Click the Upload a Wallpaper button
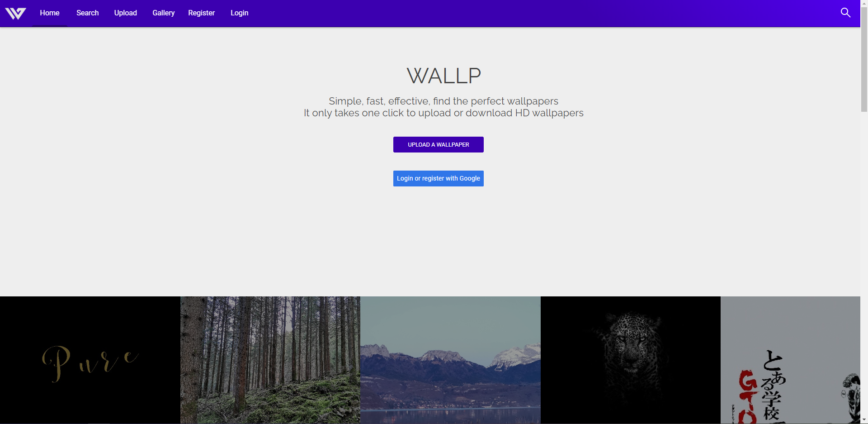Viewport: 868px width, 424px height. [x=439, y=145]
